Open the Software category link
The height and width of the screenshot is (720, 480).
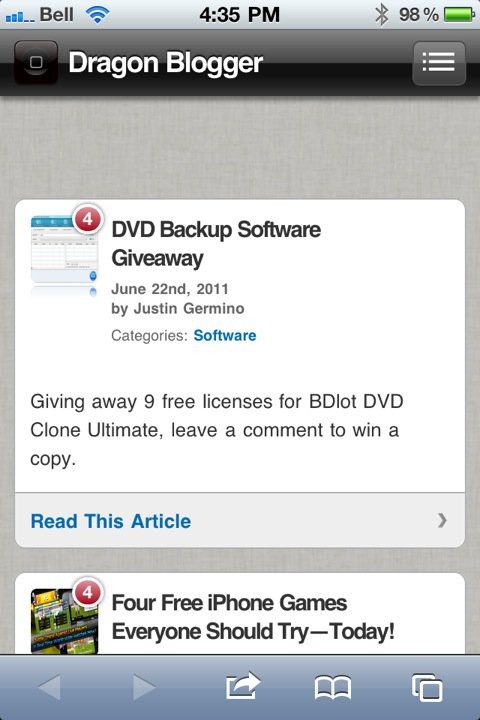point(225,335)
